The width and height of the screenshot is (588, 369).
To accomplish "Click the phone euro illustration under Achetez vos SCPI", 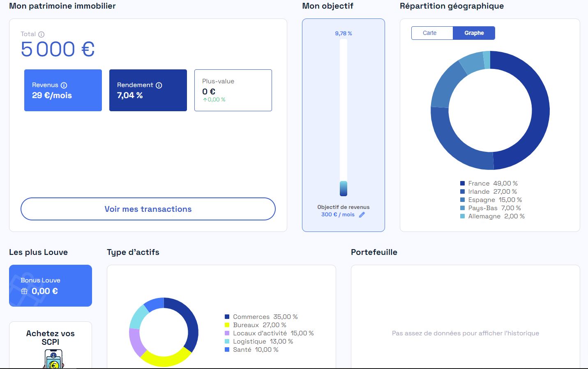I will pos(53,360).
